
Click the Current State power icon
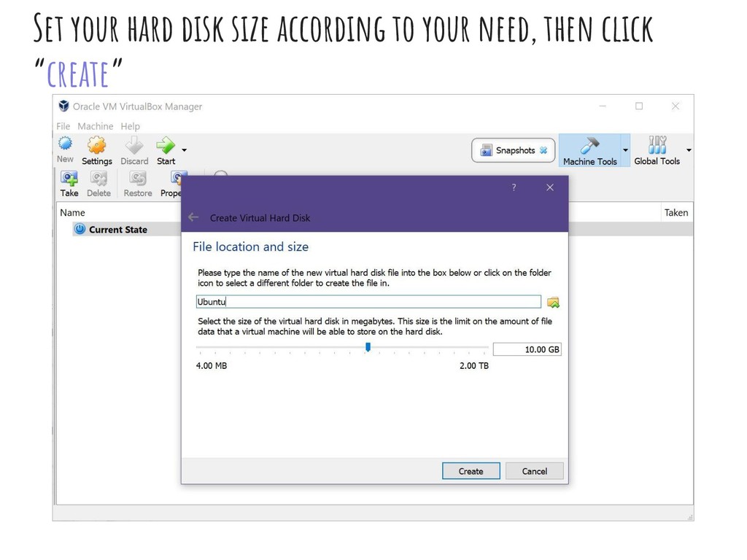click(x=80, y=229)
